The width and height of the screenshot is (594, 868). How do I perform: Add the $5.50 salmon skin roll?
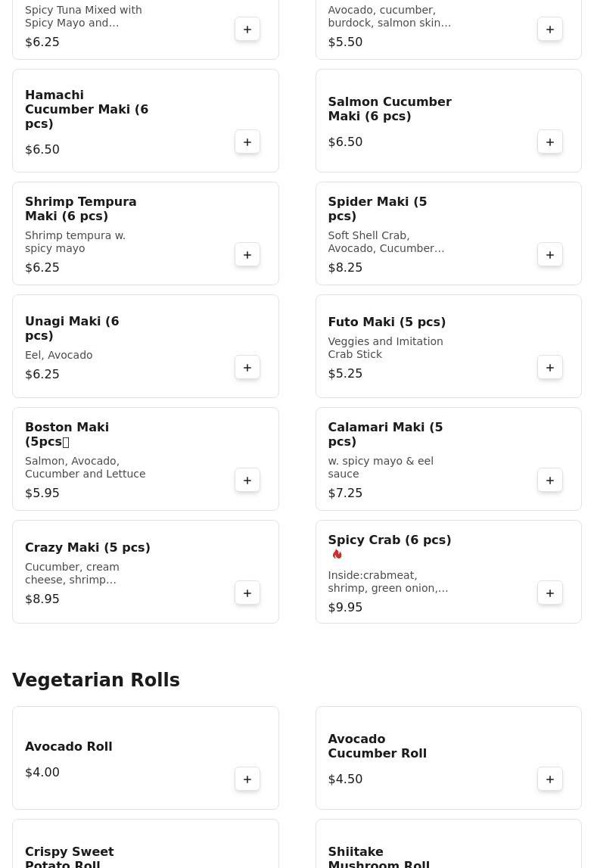[549, 30]
